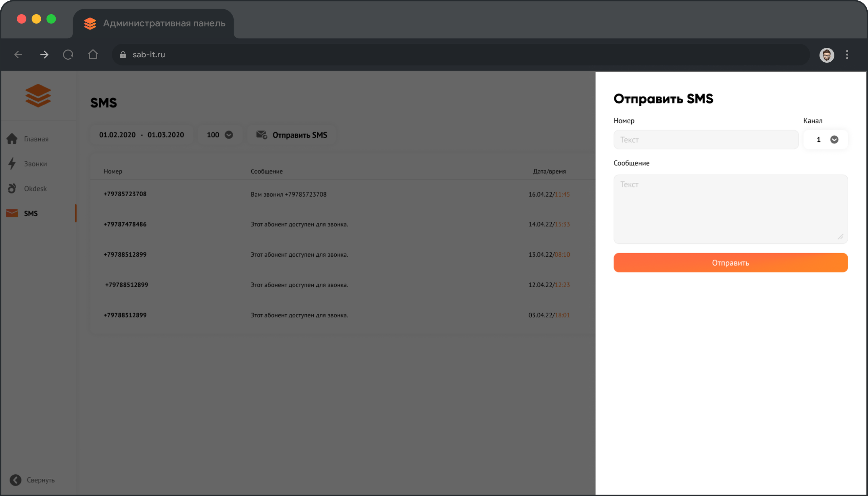Image resolution: width=868 pixels, height=496 pixels.
Task: Expand the 100 rows-per-page dropdown
Action: coord(220,135)
